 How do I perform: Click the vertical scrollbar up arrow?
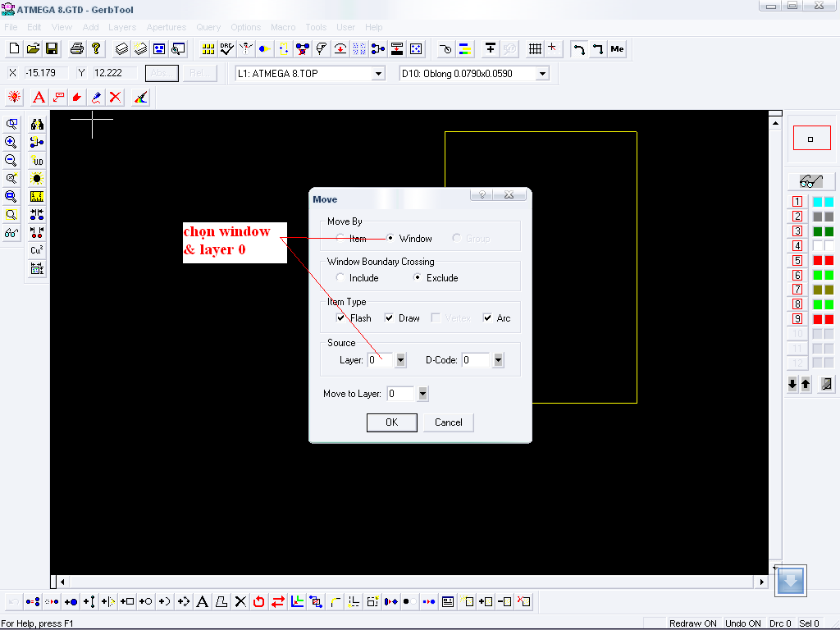click(775, 124)
